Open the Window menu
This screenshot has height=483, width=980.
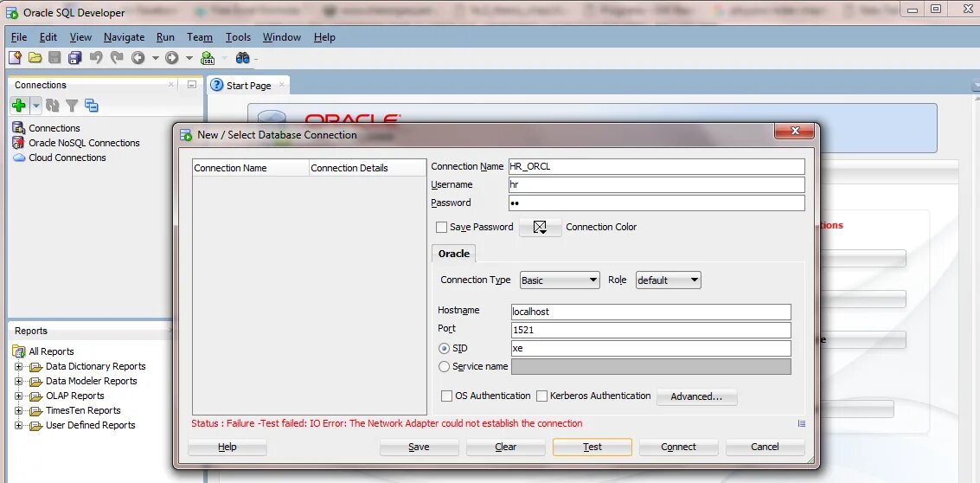pyautogui.click(x=282, y=37)
